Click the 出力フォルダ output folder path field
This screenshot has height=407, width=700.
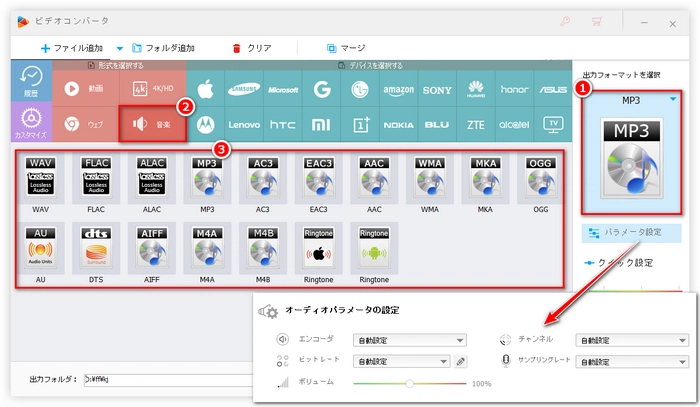[170, 380]
